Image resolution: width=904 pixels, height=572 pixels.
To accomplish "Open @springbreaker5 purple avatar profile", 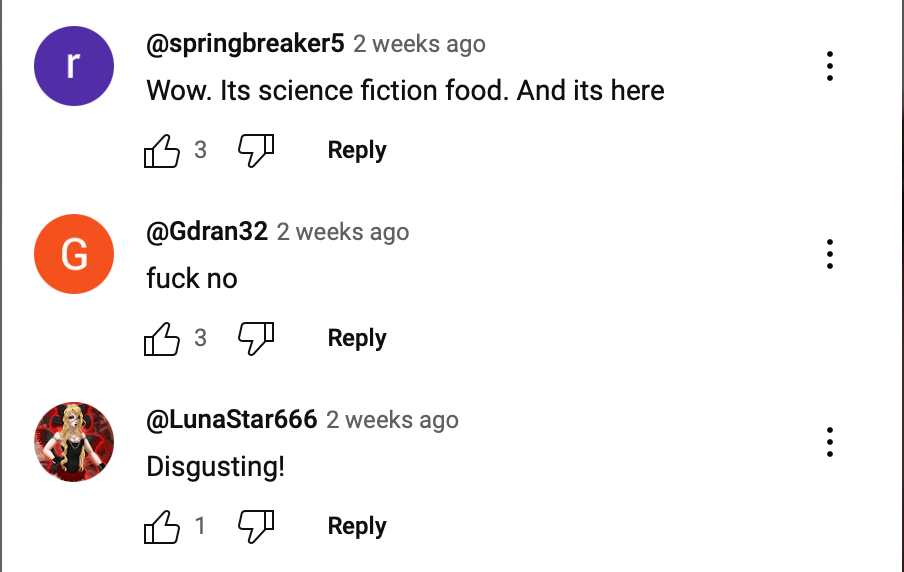I will click(x=74, y=66).
